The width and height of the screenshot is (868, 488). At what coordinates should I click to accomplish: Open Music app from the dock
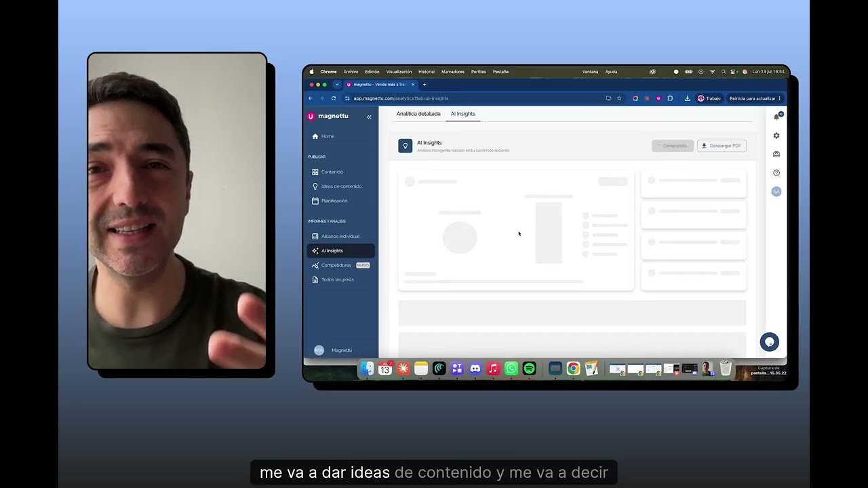point(493,369)
